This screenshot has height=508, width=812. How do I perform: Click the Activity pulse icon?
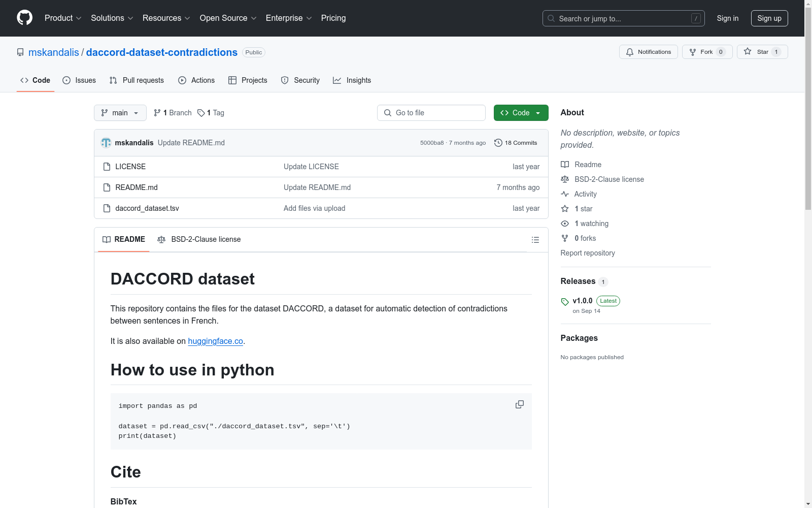coord(565,194)
